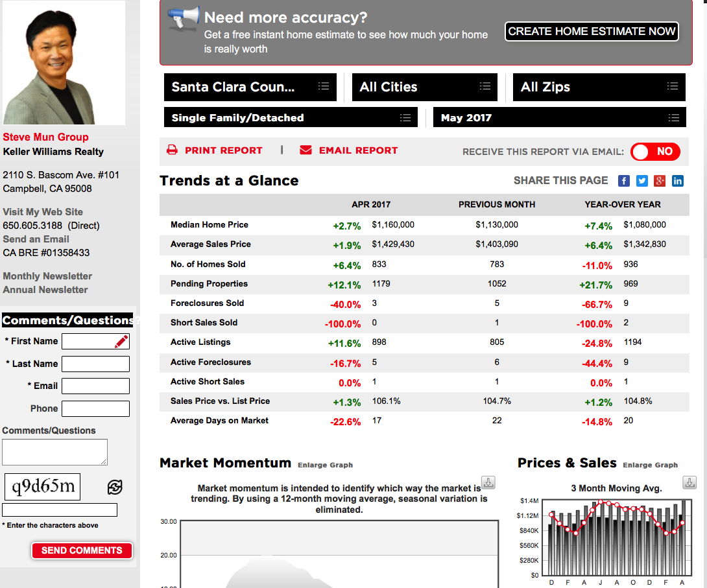707x588 pixels.
Task: Open the Monthly Newsletter link
Action: 47,276
